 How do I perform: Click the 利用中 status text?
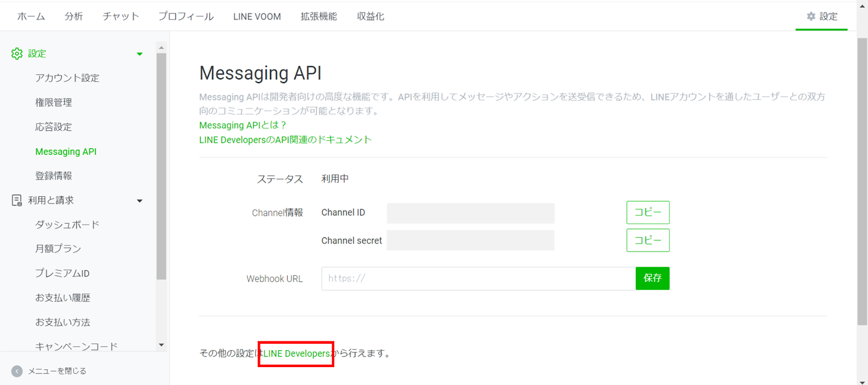pyautogui.click(x=335, y=179)
